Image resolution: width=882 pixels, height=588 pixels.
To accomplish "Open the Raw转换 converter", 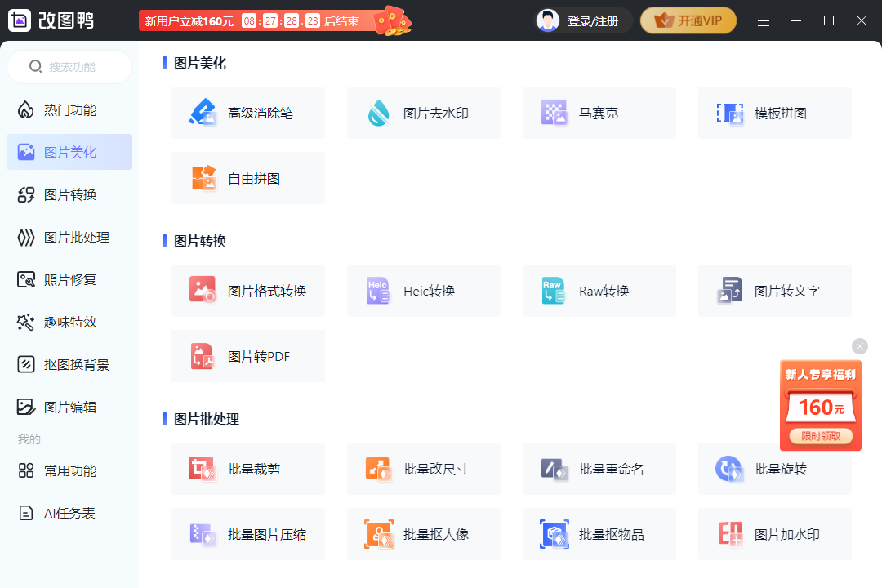I will (599, 291).
